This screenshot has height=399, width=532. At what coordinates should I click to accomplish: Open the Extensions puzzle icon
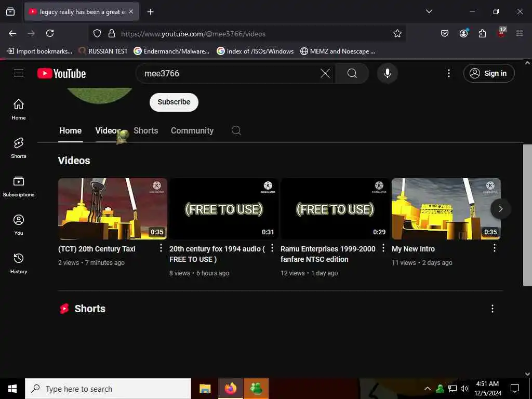(x=482, y=33)
